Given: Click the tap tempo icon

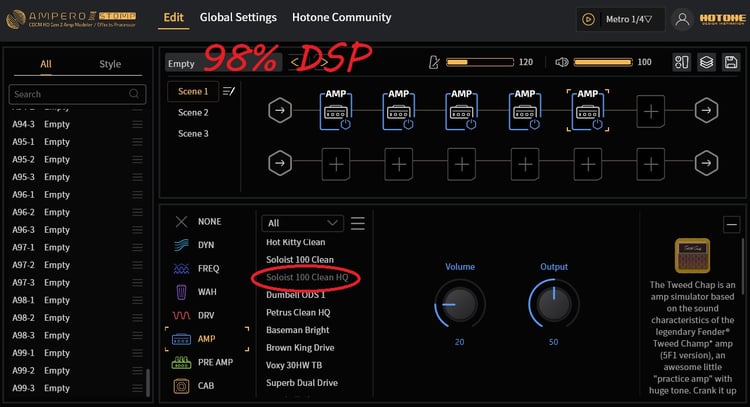Looking at the screenshot, I should [x=434, y=62].
